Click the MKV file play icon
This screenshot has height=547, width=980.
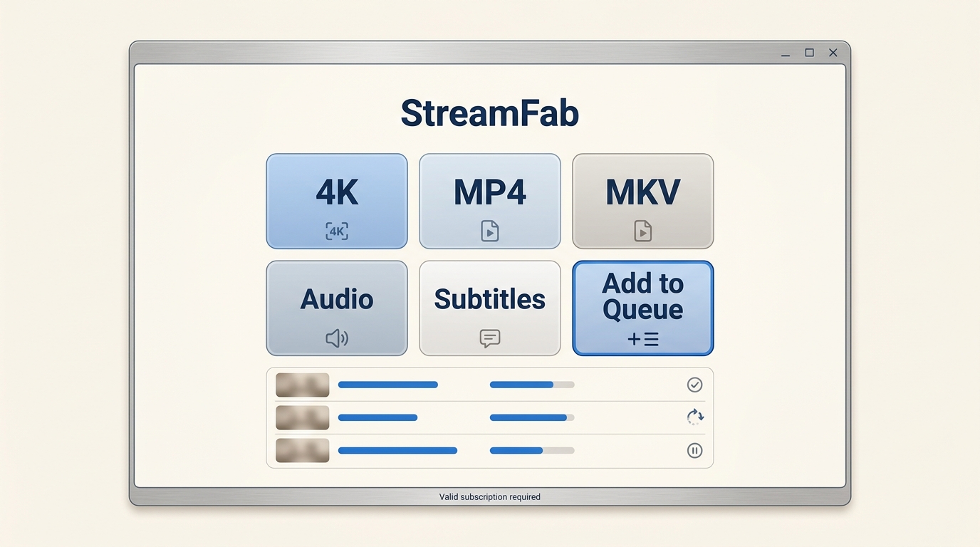643,231
